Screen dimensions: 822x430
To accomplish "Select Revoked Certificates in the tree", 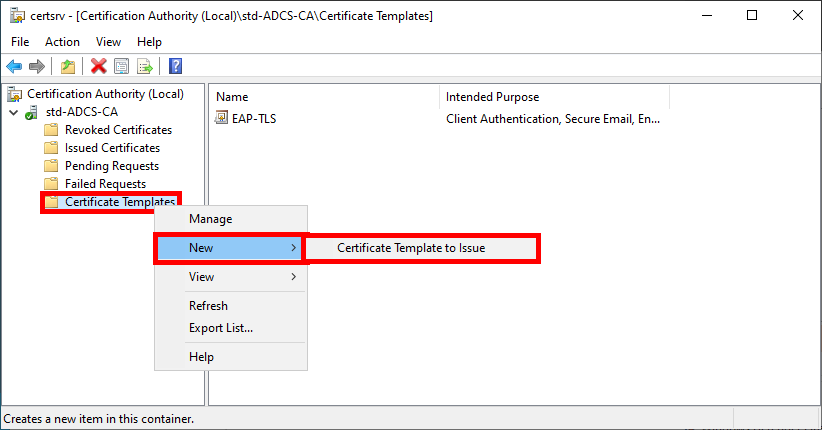I will (118, 130).
